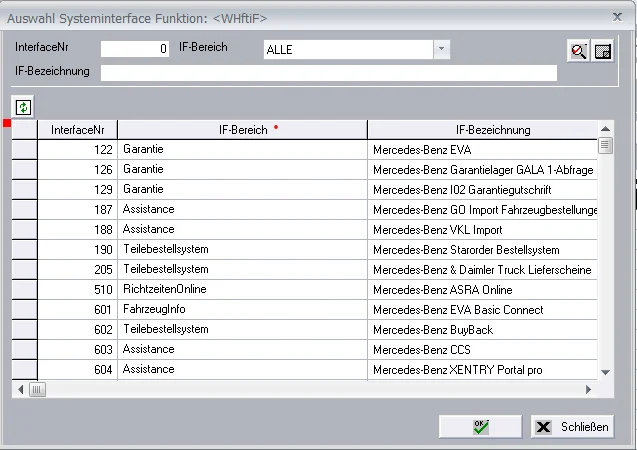Click the IF-Bereich combo box showing ALLE
This screenshot has height=450, width=637.
pos(356,49)
